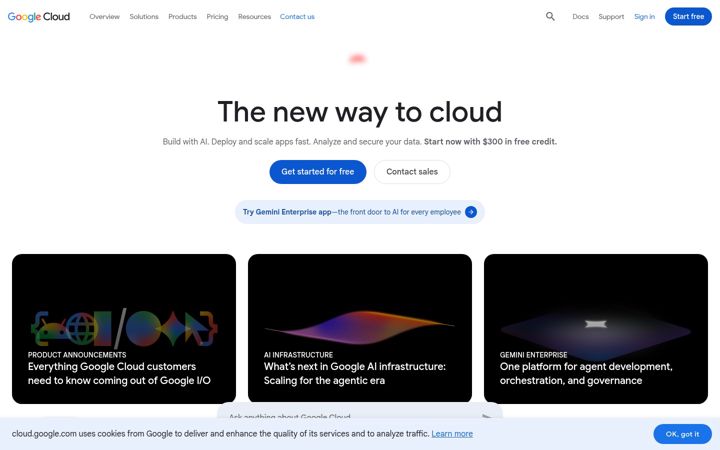Viewport: 720px width, 450px height.
Task: Click Get started for free
Action: [x=318, y=172]
